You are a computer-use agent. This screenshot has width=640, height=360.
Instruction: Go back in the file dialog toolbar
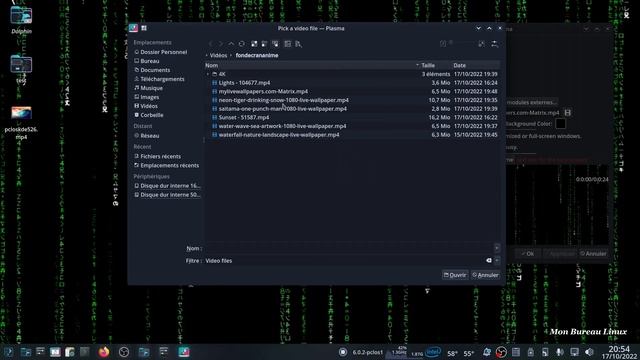(x=211, y=44)
